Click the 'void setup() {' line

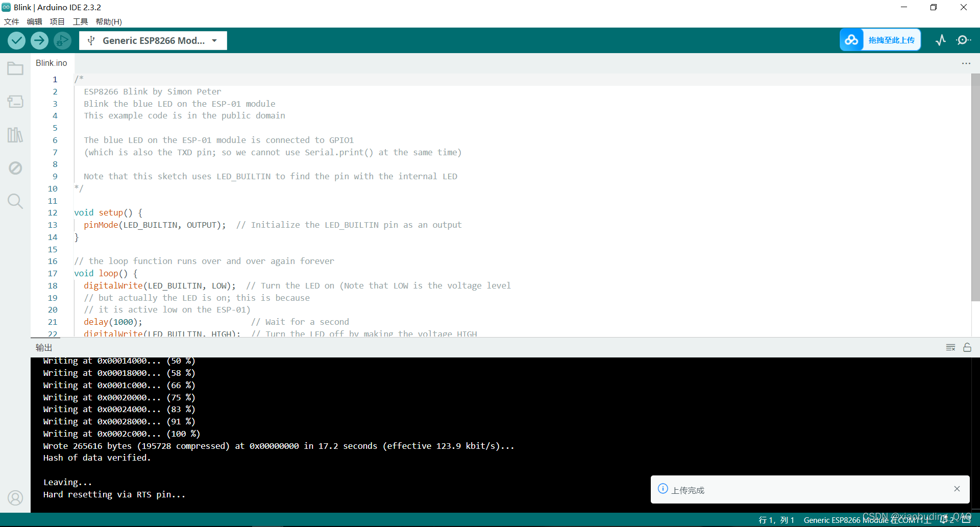108,213
